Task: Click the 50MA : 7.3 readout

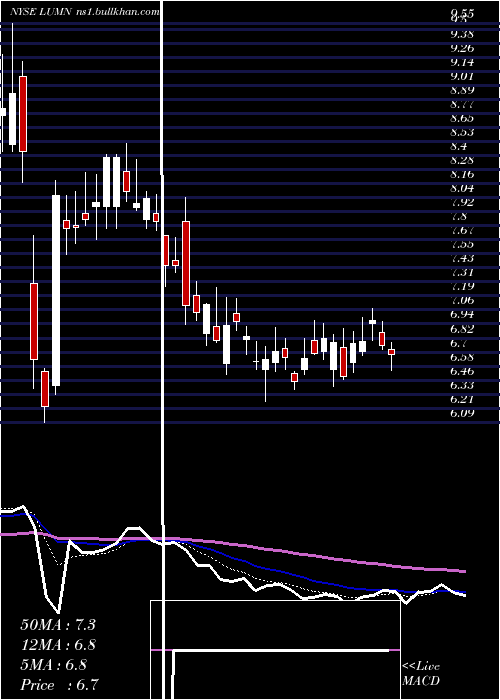Action: [x=58, y=625]
